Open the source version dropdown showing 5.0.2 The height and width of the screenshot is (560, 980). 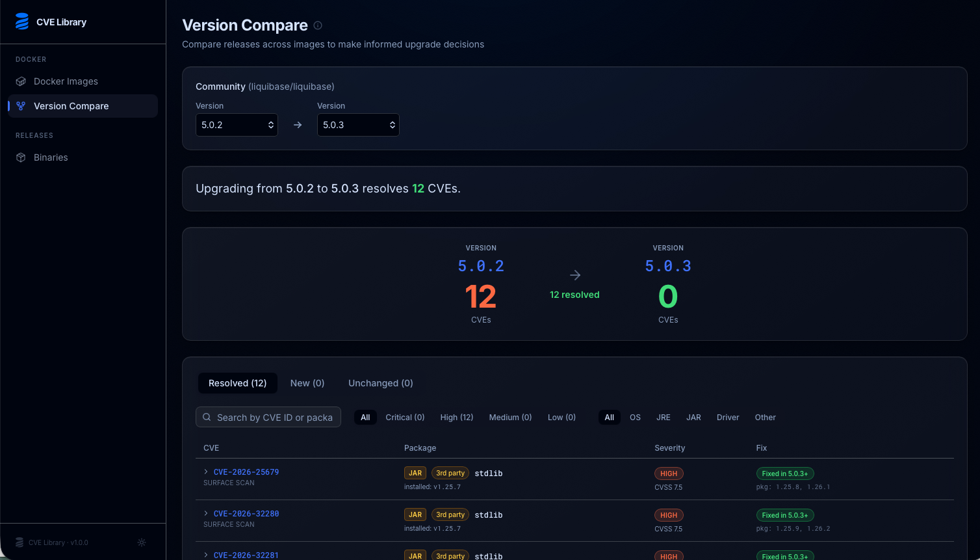coord(237,125)
